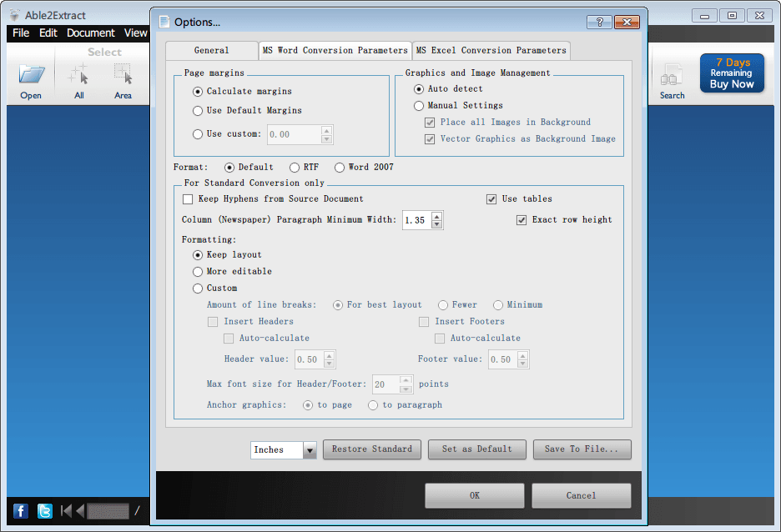
Task: Switch to the General tab
Action: click(211, 51)
